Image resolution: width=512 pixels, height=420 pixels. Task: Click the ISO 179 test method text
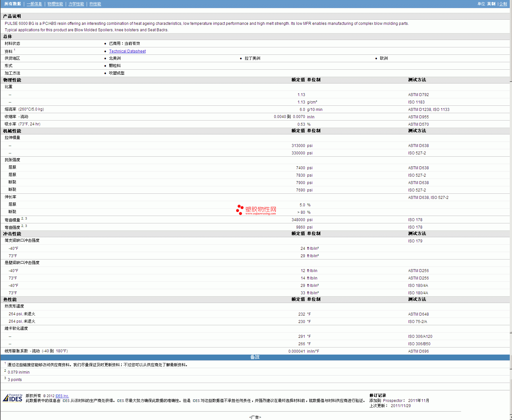[x=415, y=241]
